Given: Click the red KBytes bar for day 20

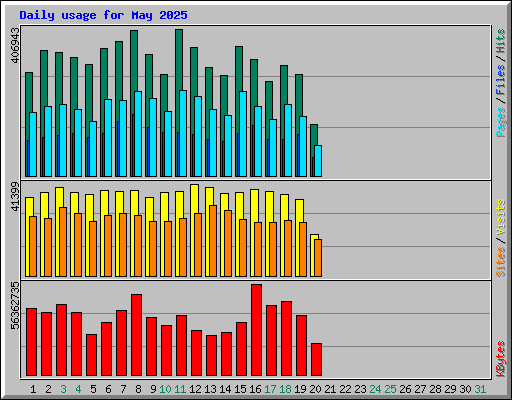Looking at the screenshot, I should (316, 360).
